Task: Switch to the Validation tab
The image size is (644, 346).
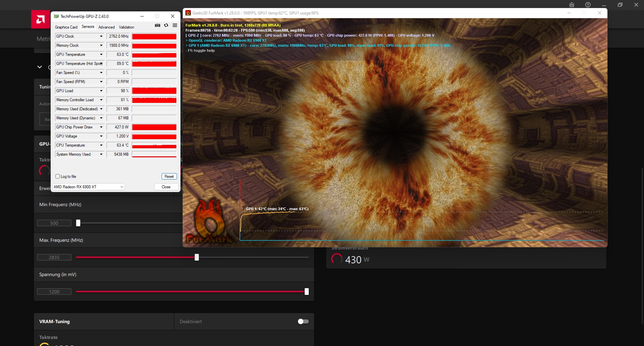Action: [126, 27]
